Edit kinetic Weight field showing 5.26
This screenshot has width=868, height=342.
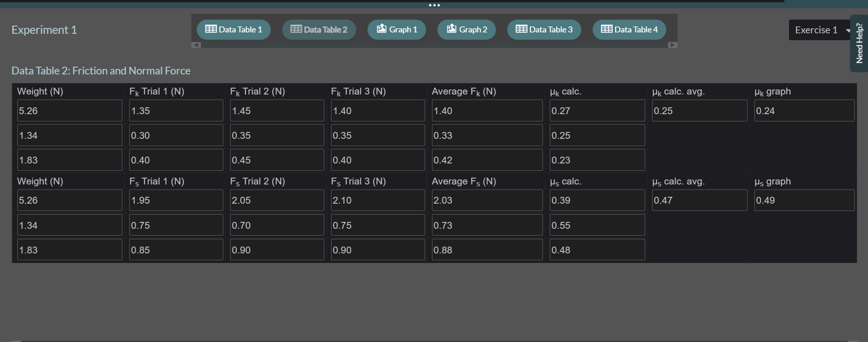70,111
